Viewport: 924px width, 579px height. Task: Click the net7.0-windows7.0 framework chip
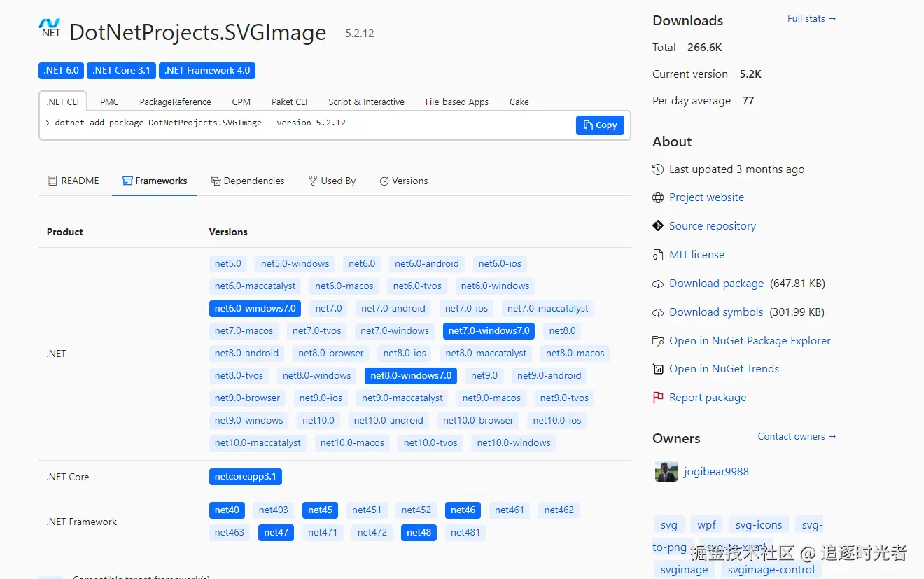[489, 331]
